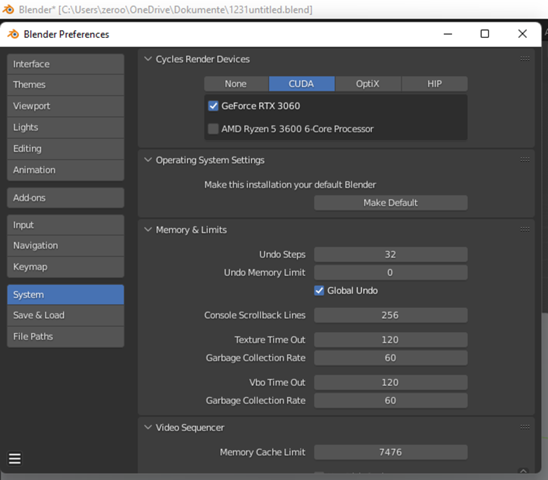Click the Vbo Time Out field

pos(391,382)
